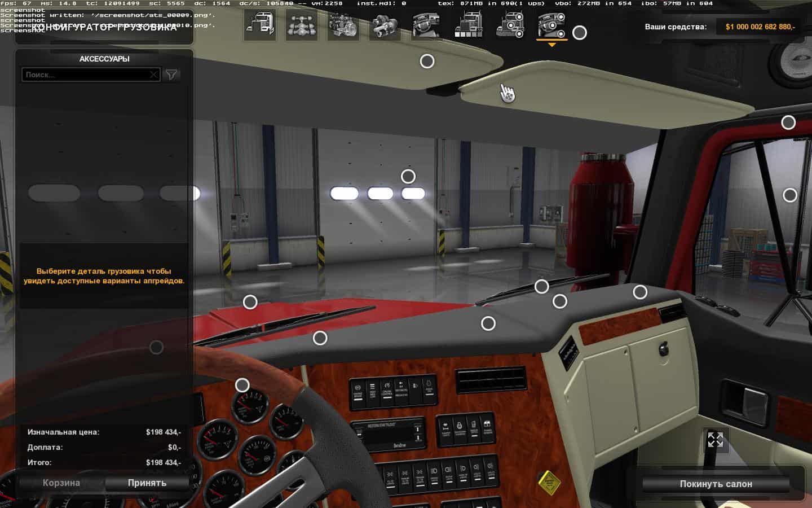Open the chassis configuration icon
The image size is (812, 508).
[x=302, y=27]
